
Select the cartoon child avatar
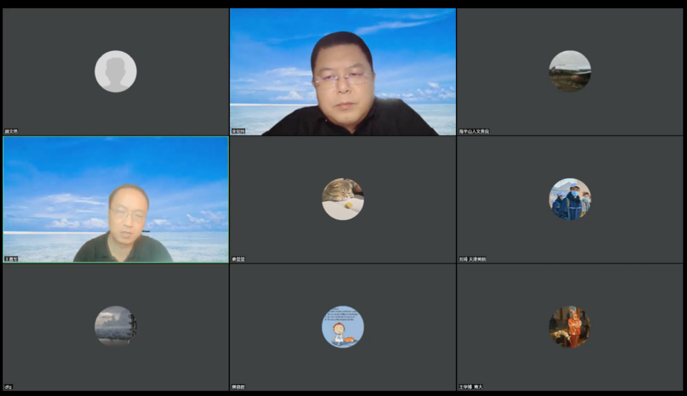343,327
